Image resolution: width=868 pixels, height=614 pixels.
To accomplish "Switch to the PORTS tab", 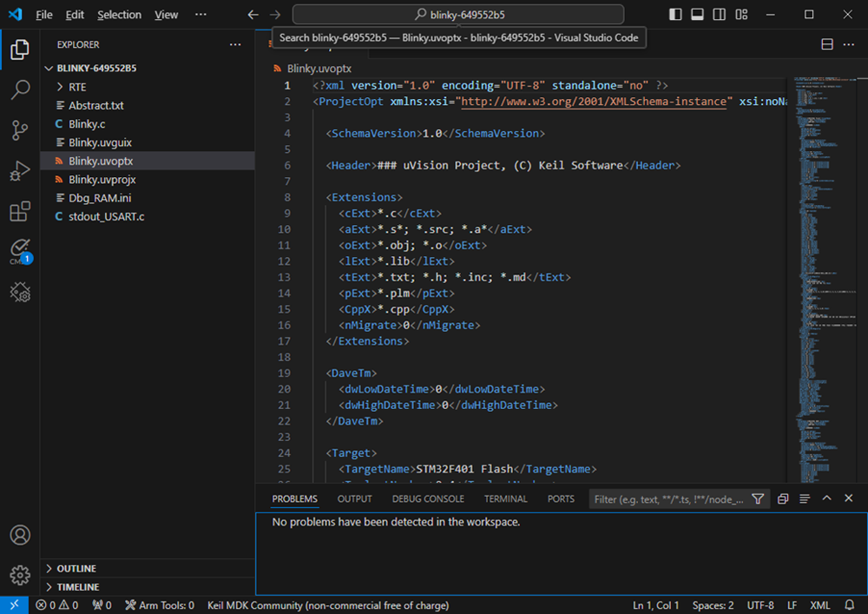I will pyautogui.click(x=561, y=498).
